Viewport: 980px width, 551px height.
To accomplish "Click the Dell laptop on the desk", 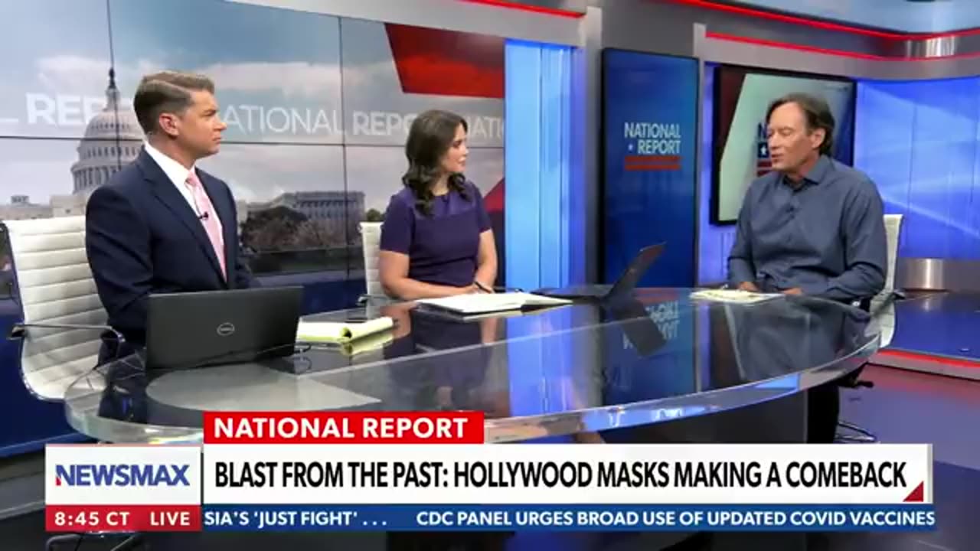I will point(224,327).
